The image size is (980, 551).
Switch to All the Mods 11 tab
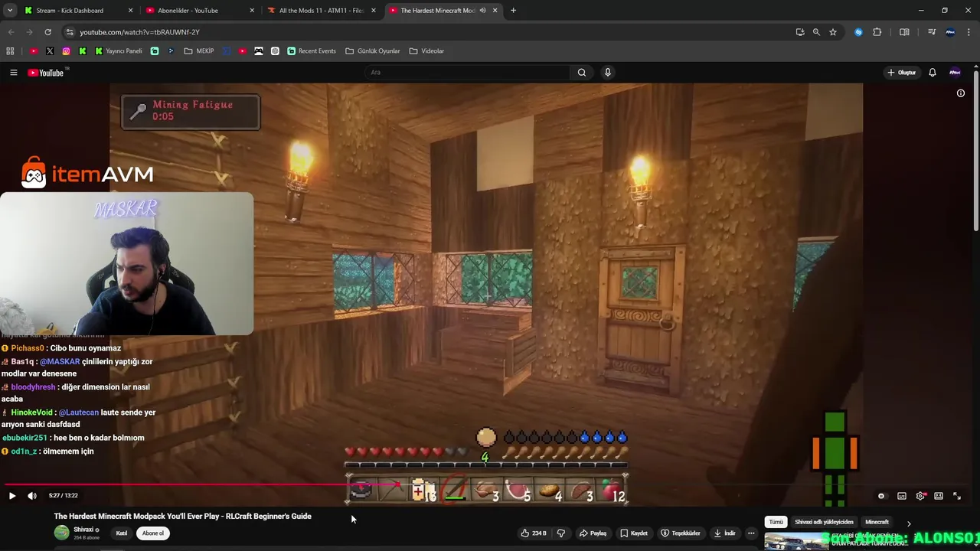(321, 11)
